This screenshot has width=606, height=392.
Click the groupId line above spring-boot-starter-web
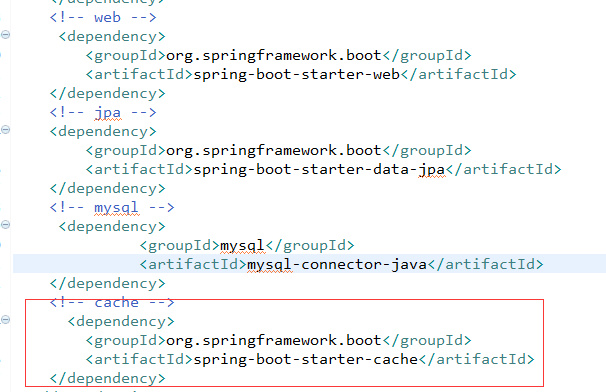(x=279, y=56)
